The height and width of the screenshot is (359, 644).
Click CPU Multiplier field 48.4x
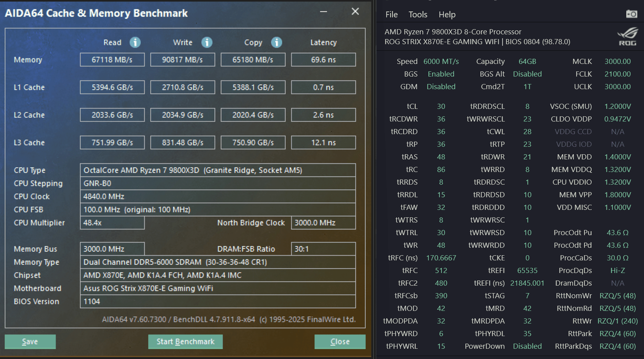click(112, 223)
